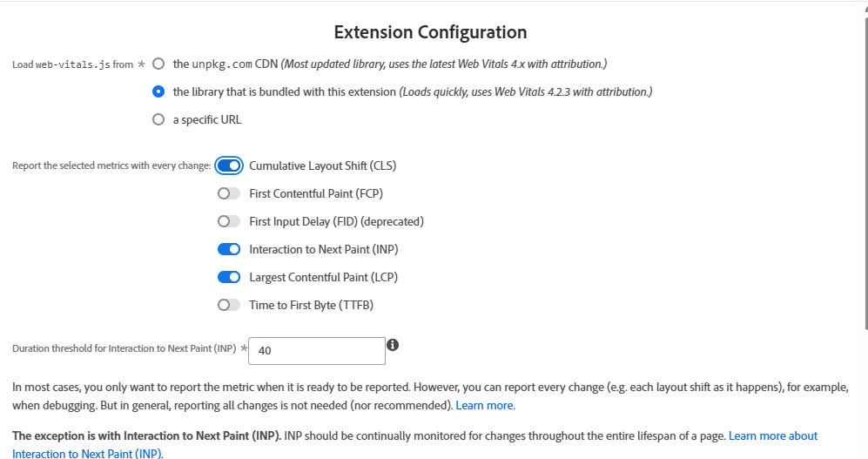
Task: Click the 'First Input Delay (FID) (deprecated)' label
Action: [x=336, y=221]
